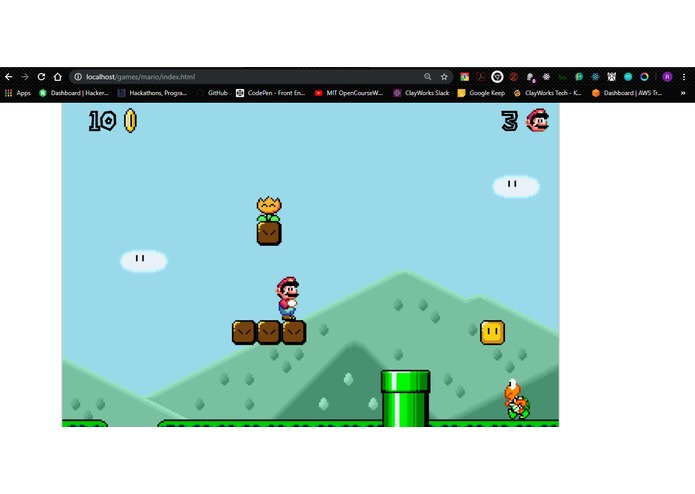Click the browser forward arrow
The height and width of the screenshot is (494, 695).
(25, 77)
